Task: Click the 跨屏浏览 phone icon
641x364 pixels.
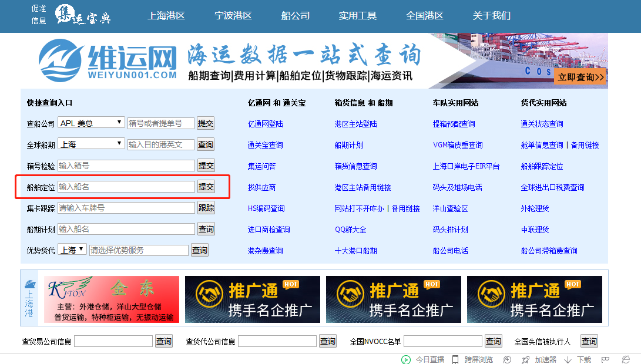Action: point(455,359)
